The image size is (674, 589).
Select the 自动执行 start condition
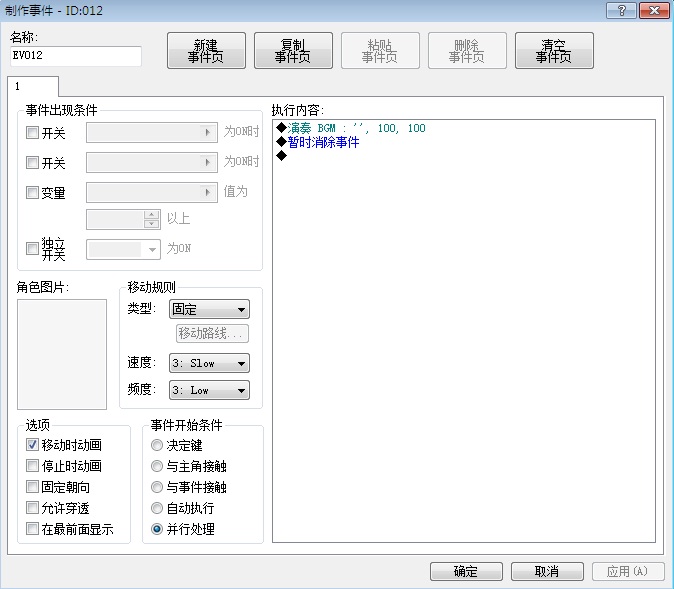157,508
